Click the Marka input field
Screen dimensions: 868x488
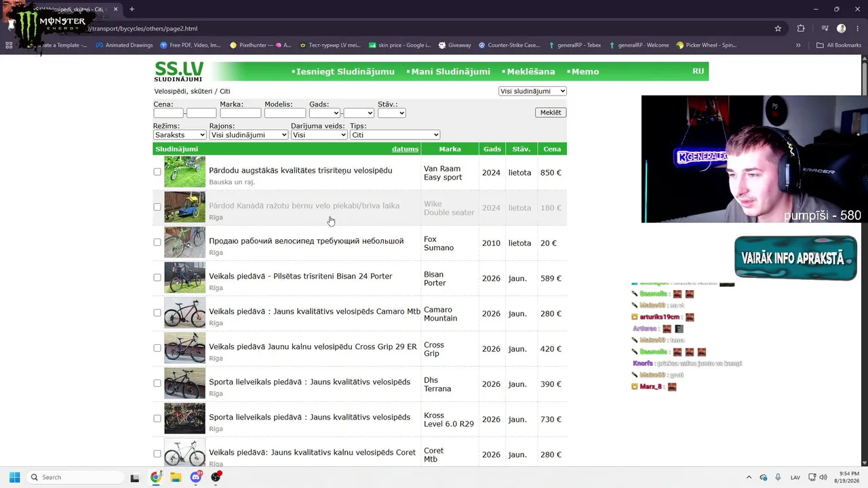click(x=241, y=113)
